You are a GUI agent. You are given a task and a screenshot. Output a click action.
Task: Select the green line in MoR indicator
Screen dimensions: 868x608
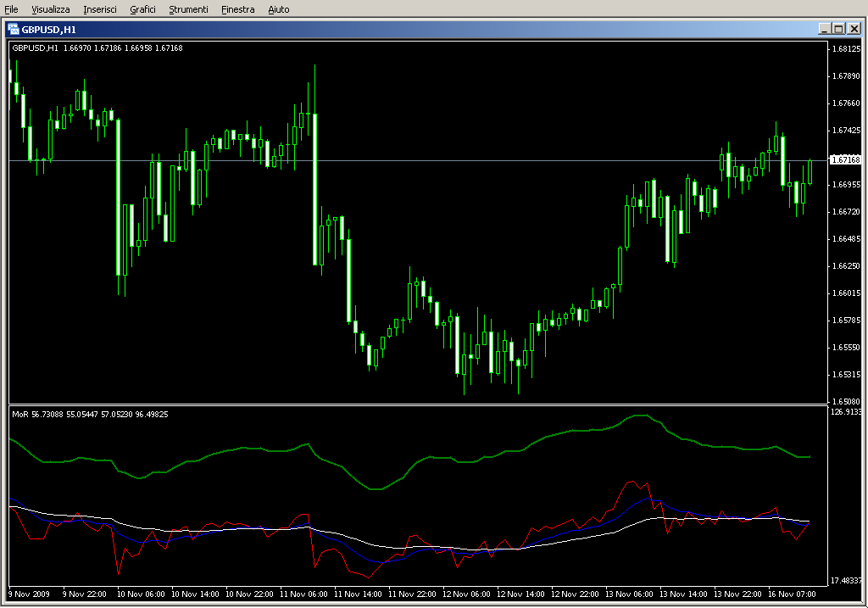coord(254,449)
